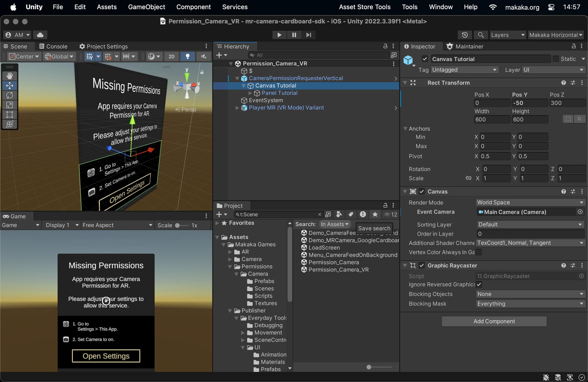
Task: Select the Rotate tool
Action: [9, 95]
